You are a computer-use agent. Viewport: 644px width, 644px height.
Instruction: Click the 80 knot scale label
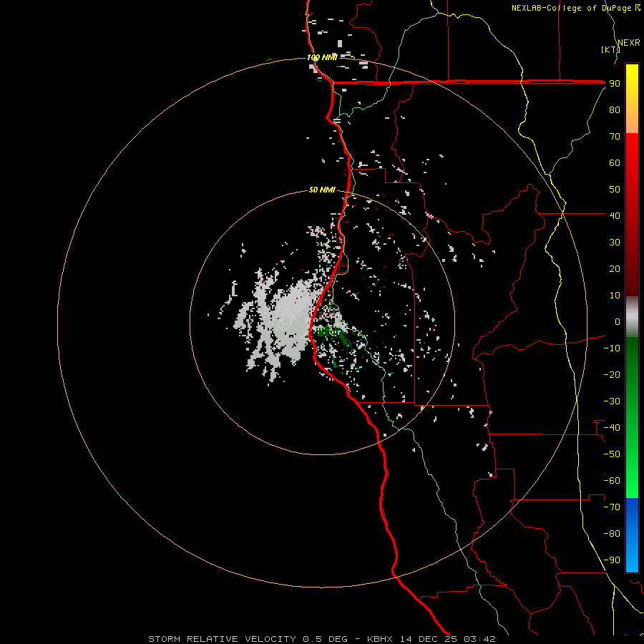coord(615,110)
